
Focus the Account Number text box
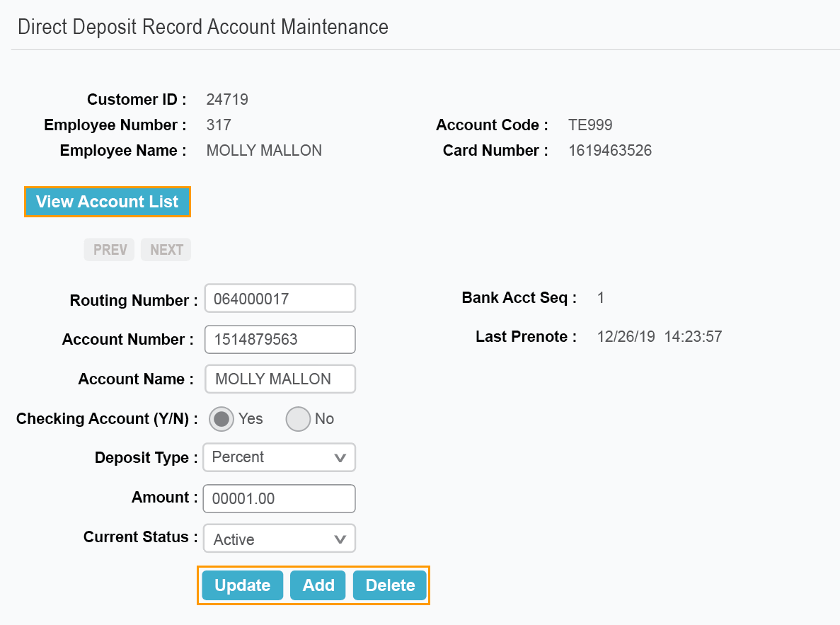tap(280, 340)
